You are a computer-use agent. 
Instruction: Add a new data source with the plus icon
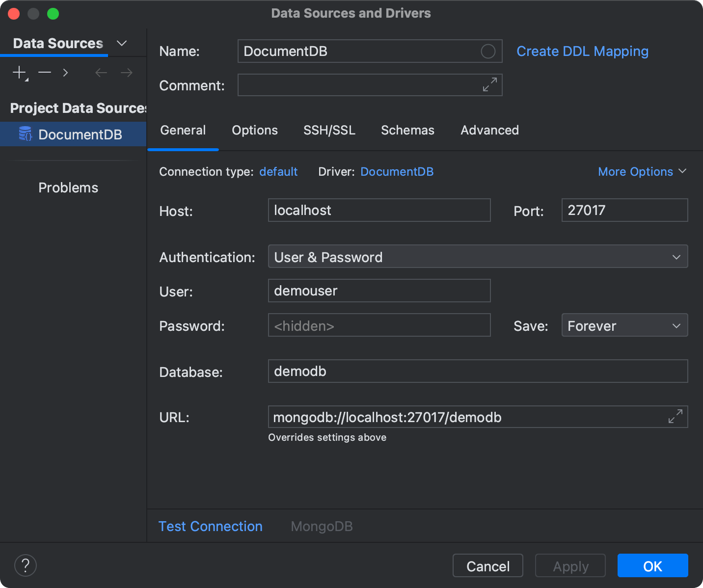tap(19, 72)
